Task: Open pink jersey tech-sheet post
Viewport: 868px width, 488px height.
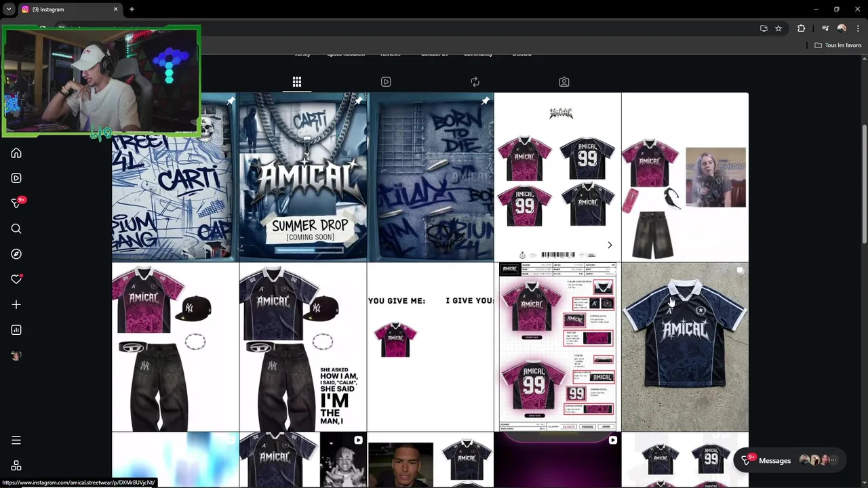Action: 557,347
